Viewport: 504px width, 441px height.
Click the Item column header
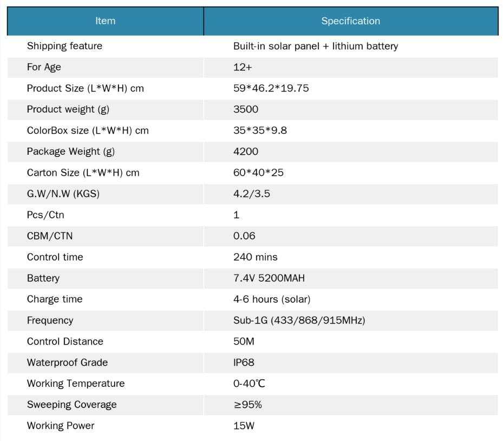coord(105,21)
